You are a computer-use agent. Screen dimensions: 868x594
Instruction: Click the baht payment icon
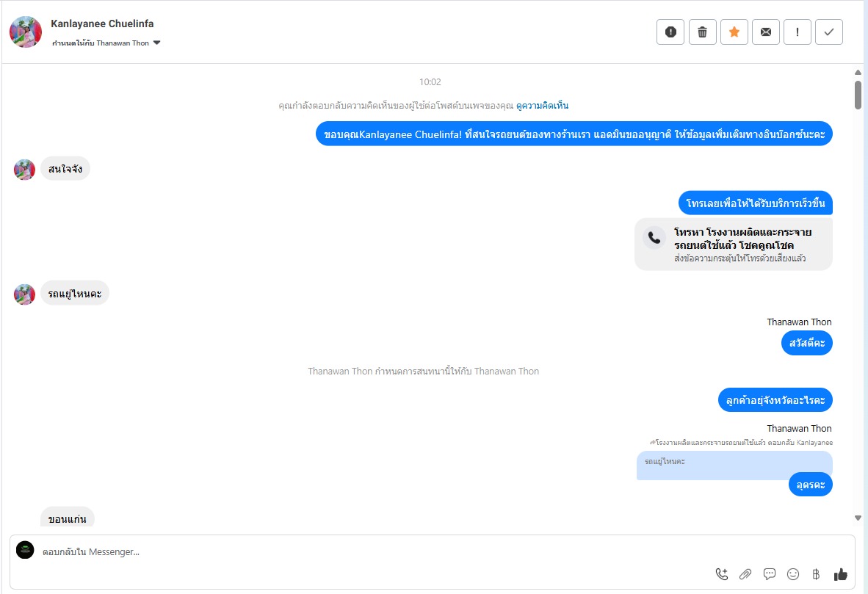(815, 574)
